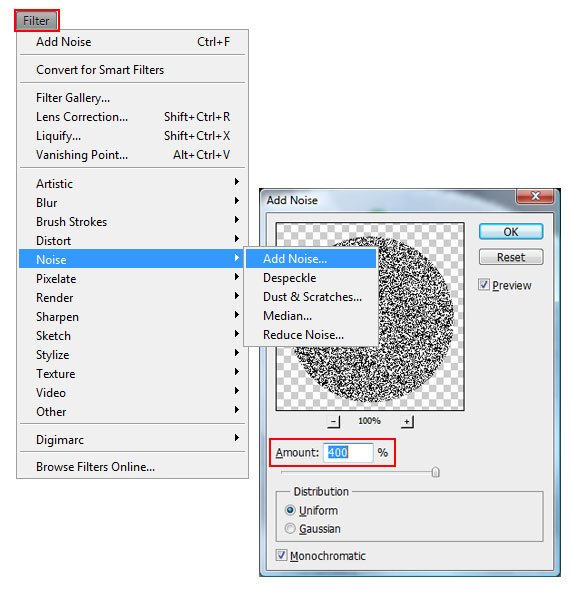Click the Amount input field
580x600 pixels.
tap(348, 453)
